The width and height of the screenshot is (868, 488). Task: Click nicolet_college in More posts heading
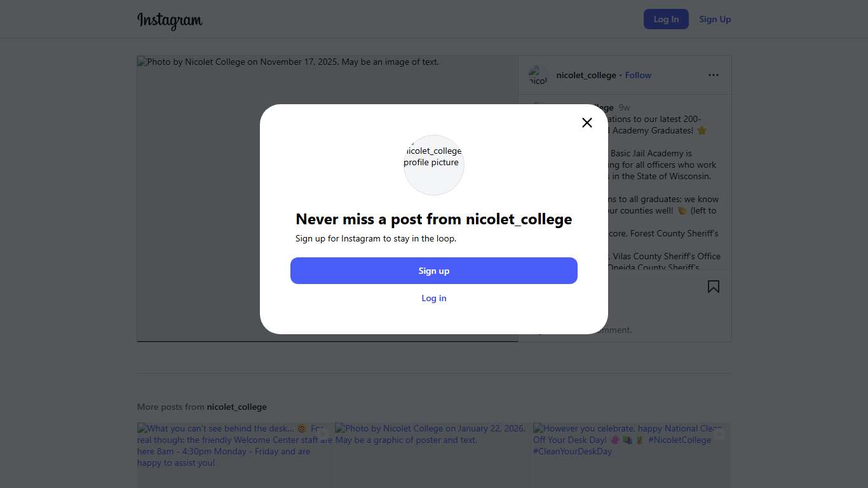point(236,407)
